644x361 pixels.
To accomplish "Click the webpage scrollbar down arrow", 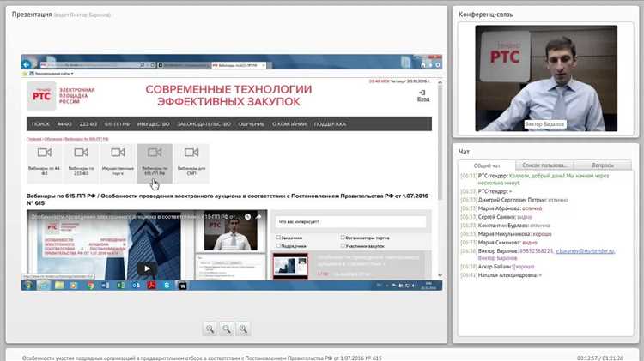I will point(440,275).
